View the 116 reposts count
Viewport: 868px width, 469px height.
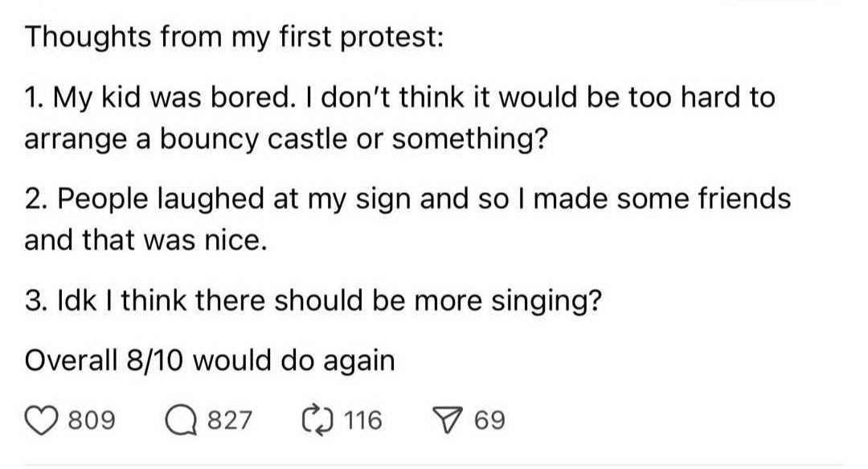[x=362, y=420]
